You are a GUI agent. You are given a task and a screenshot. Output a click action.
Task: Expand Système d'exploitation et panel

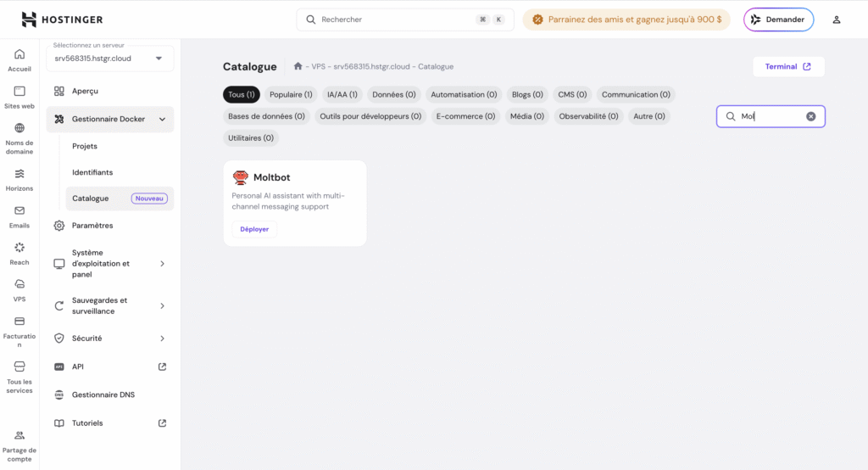(162, 264)
